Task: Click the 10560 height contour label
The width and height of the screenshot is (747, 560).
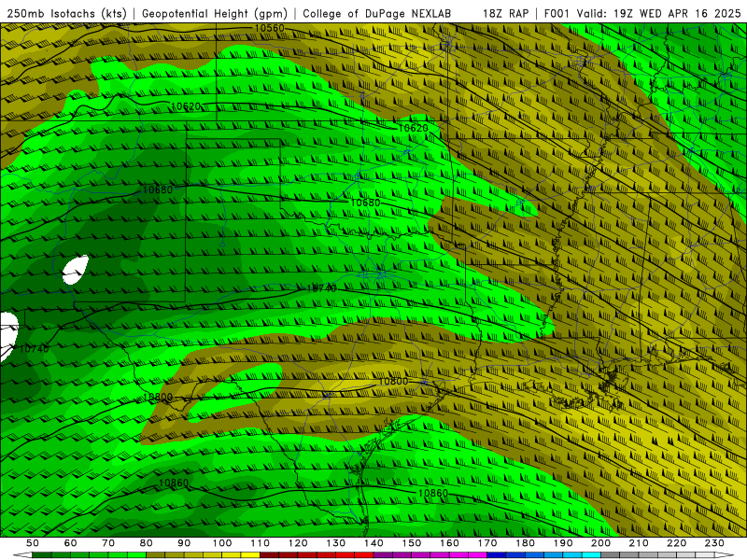Action: [x=269, y=28]
